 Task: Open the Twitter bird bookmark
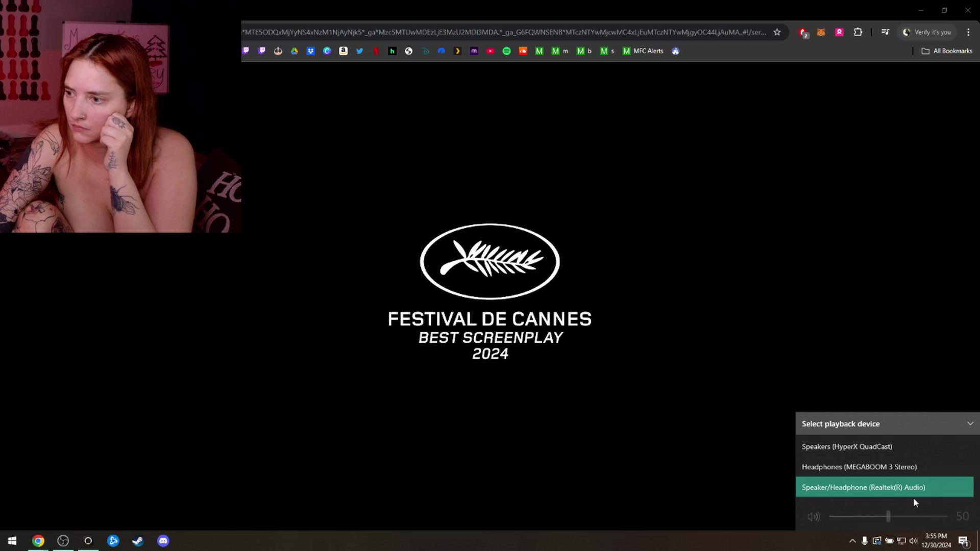360,51
